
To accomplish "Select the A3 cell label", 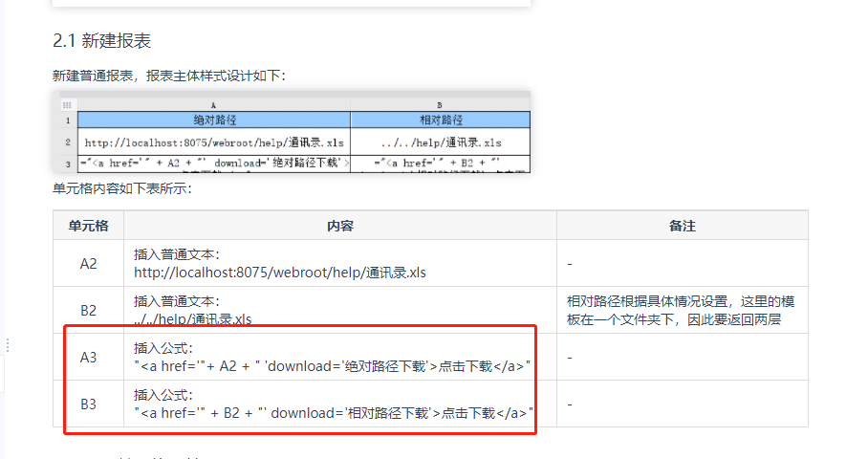I will coord(89,358).
